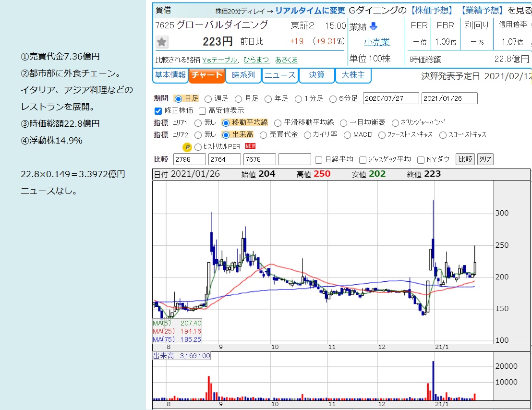Select 出来高 volume radio

coord(226,135)
